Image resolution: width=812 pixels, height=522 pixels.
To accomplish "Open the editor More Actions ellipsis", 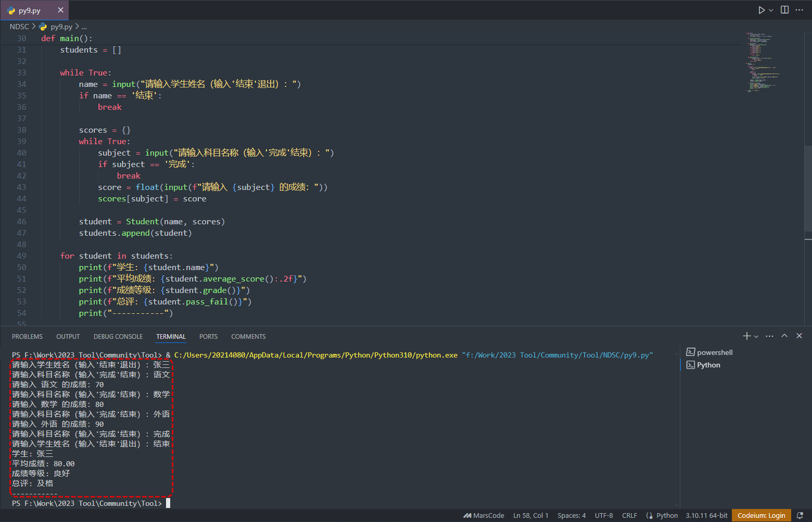I will [x=800, y=10].
